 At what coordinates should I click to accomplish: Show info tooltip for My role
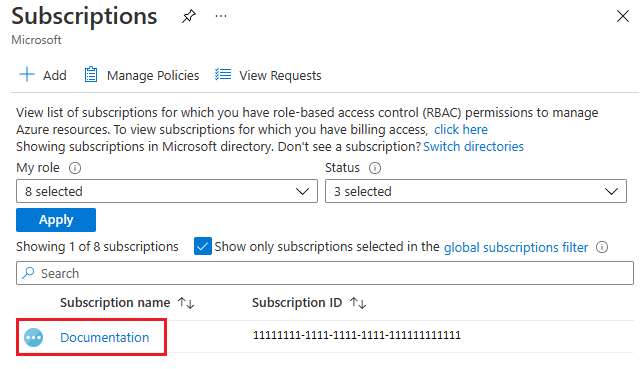(x=75, y=168)
